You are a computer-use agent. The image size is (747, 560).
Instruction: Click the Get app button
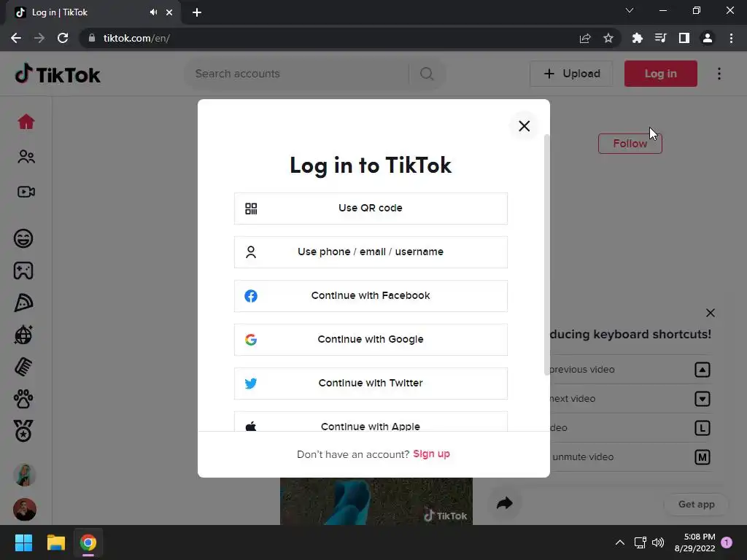pos(696,505)
